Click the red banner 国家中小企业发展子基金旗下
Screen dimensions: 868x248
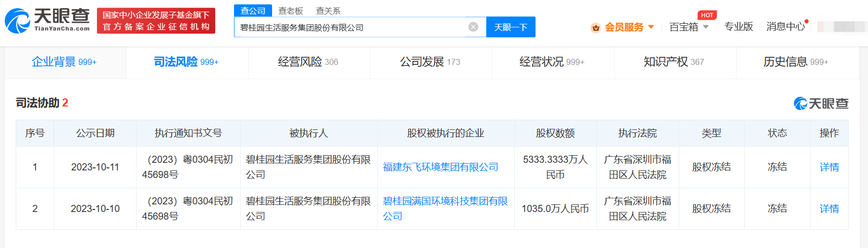(156, 21)
